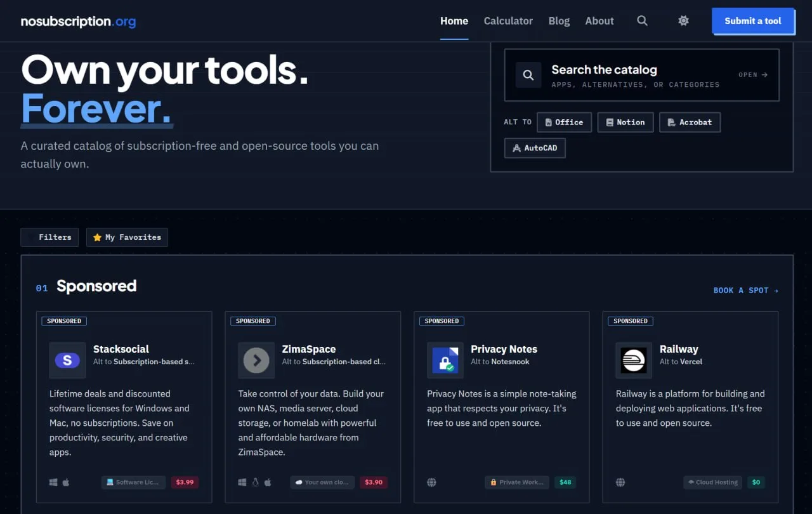Screen dimensions: 812x514
Task: Click the Railway logo icon
Action: tap(634, 360)
